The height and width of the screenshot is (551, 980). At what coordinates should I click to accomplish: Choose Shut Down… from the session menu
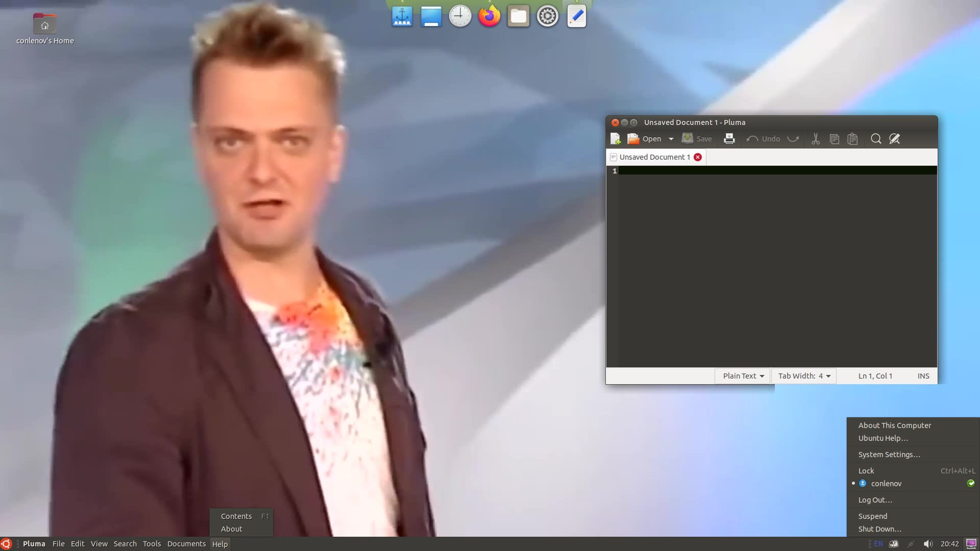(x=913, y=529)
